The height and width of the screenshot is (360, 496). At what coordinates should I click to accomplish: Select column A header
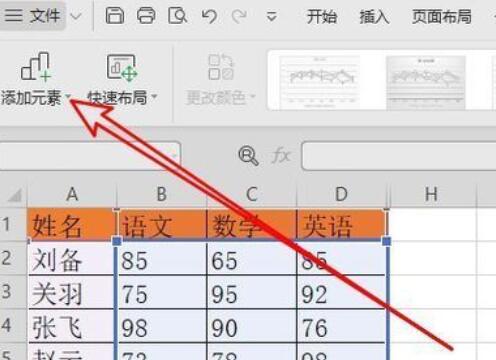click(72, 194)
